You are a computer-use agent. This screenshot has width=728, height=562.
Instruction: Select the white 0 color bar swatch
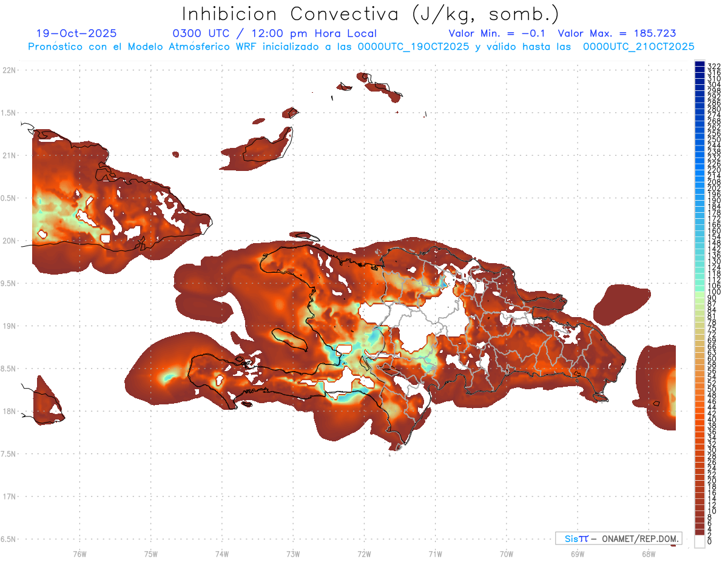point(699,543)
